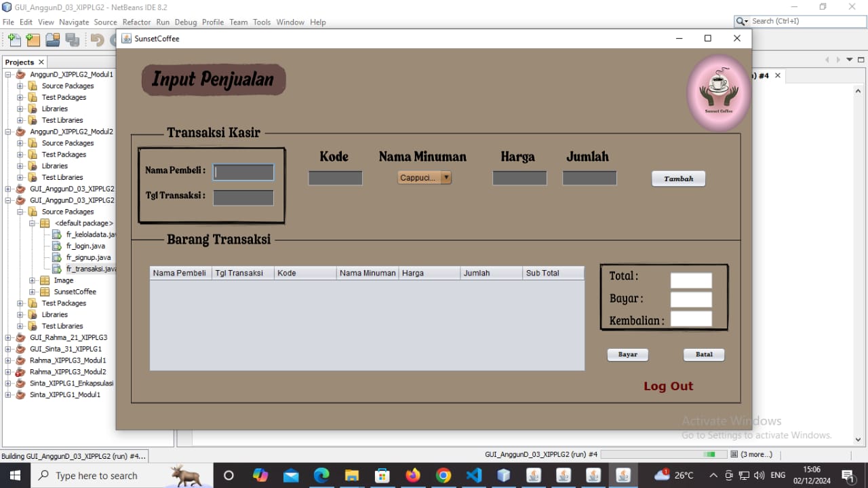
Task: Click the Bayar button
Action: [627, 354]
